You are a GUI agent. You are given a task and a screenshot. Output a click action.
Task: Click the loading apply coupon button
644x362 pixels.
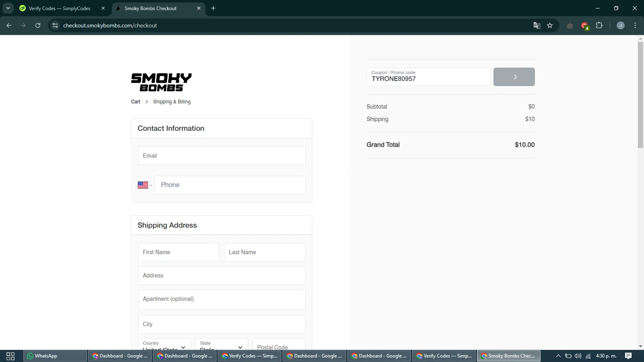tap(514, 77)
